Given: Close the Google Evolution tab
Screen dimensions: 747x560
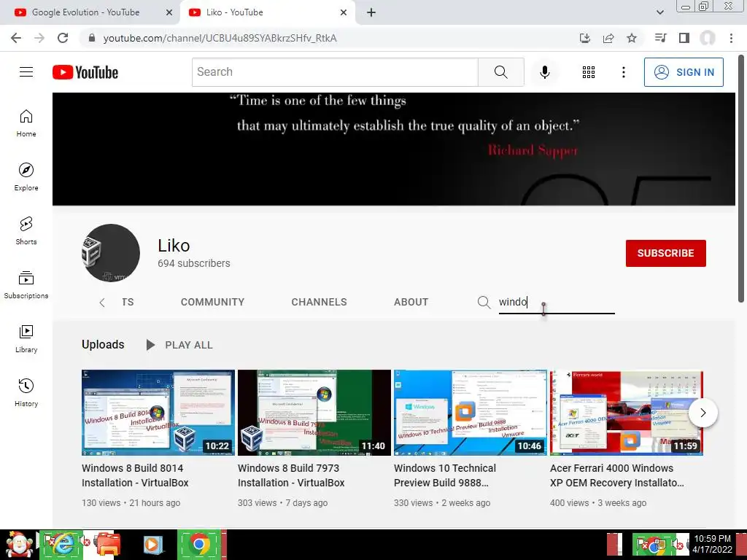Looking at the screenshot, I should (169, 12).
